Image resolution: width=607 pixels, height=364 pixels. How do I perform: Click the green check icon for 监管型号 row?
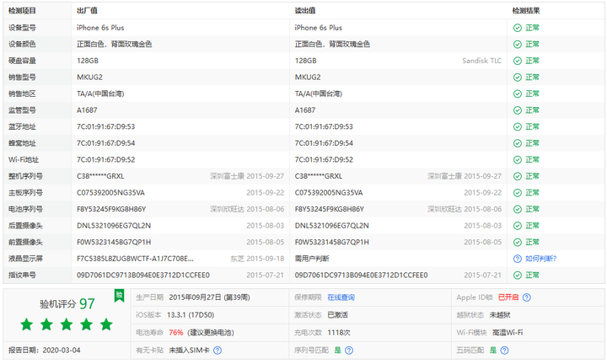[x=517, y=110]
